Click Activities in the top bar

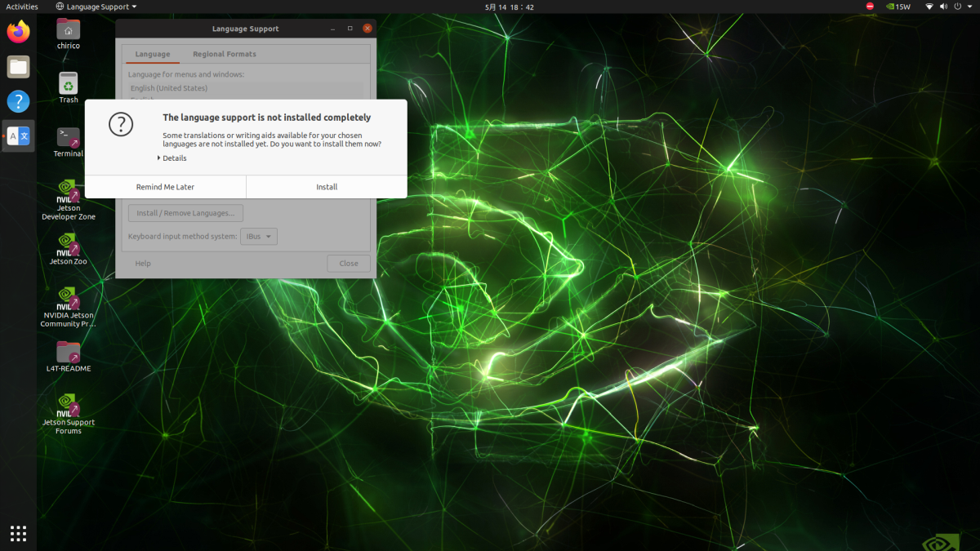[x=22, y=7]
